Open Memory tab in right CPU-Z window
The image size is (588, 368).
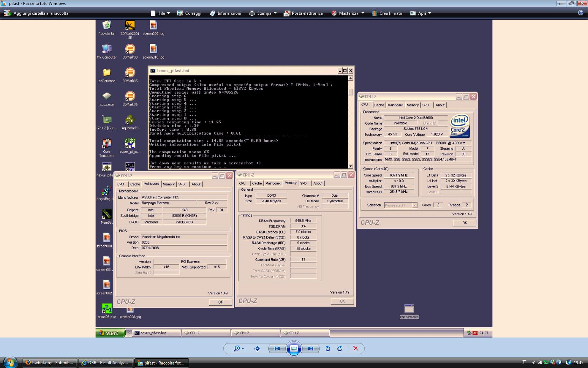tap(413, 105)
